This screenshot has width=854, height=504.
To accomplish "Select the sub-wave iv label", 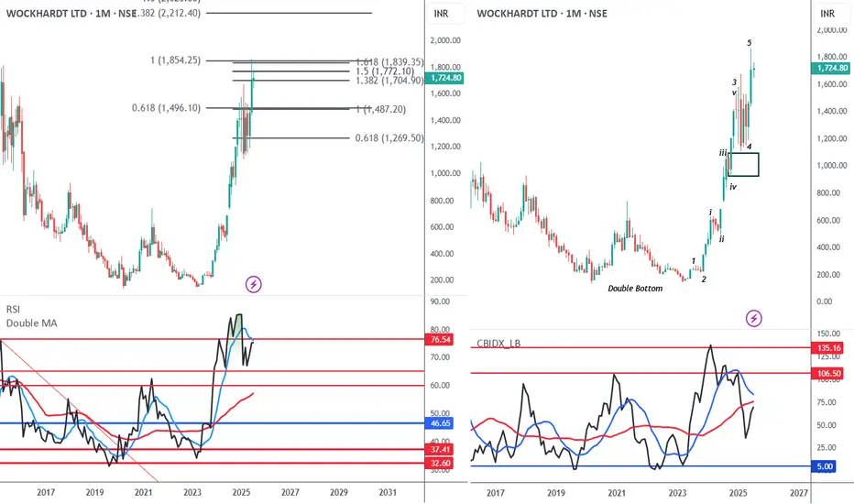I will 733,186.
